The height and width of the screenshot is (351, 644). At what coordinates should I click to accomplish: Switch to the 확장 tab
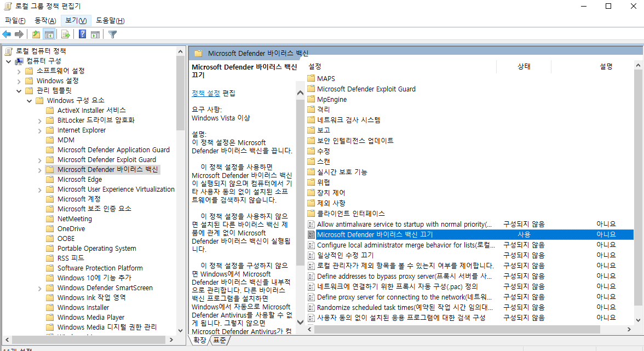click(199, 340)
